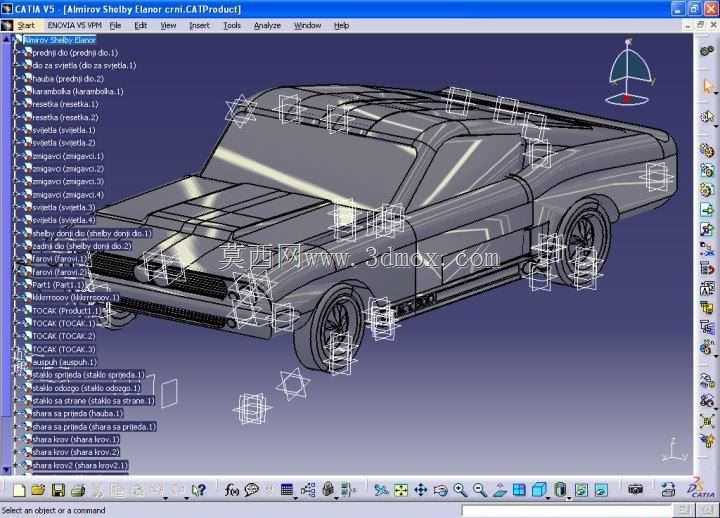Toggle the Hide/Show icon
The height and width of the screenshot is (518, 720).
click(x=581, y=490)
